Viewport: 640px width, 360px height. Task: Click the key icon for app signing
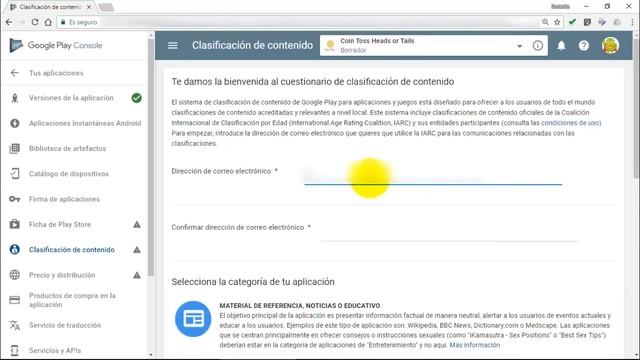[x=15, y=199]
